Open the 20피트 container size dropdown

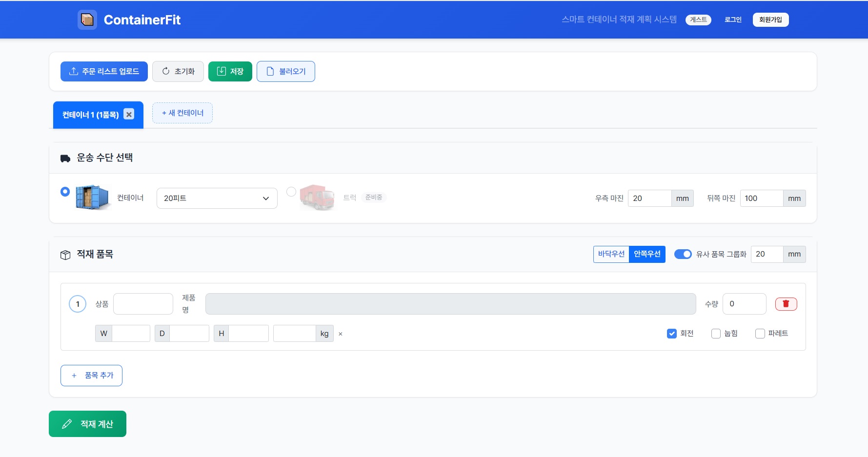click(x=217, y=198)
